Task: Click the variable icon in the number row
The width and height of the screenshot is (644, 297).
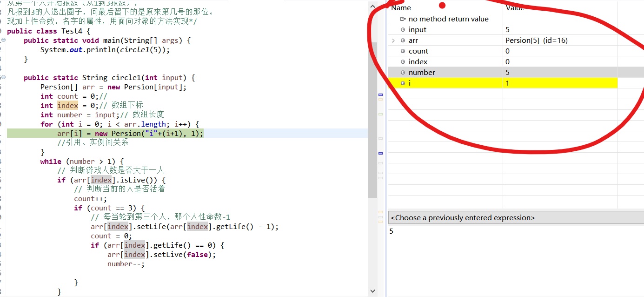Action: coord(403,73)
